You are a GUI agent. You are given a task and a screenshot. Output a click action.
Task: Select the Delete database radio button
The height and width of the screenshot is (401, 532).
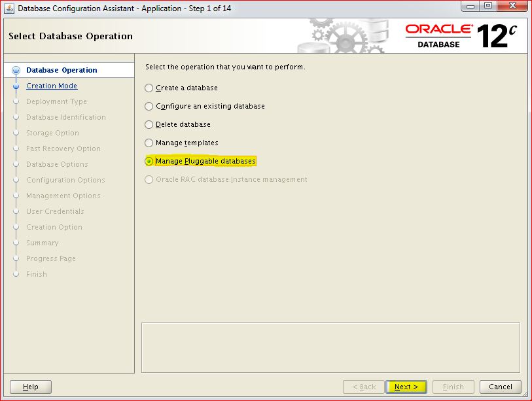click(149, 124)
